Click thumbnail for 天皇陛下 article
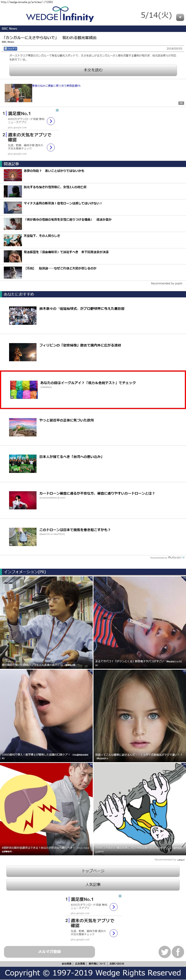Screen dimensions: 186x980 click(x=12, y=240)
